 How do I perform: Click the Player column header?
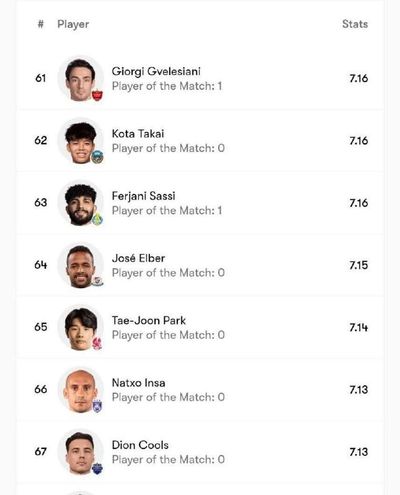point(73,24)
